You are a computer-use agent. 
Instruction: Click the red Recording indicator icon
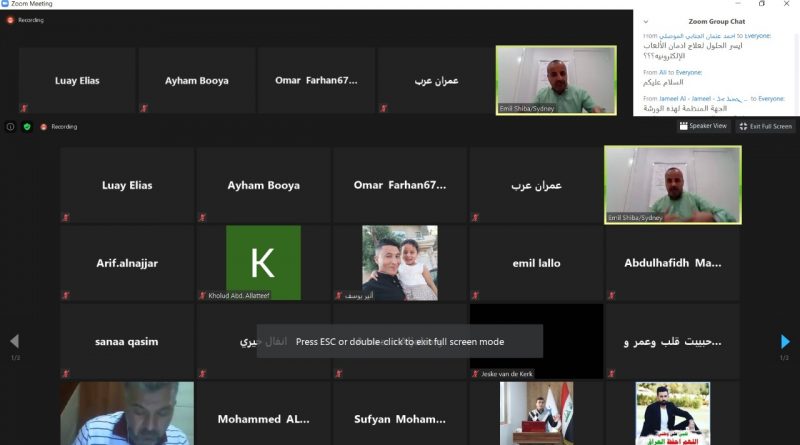tap(43, 127)
